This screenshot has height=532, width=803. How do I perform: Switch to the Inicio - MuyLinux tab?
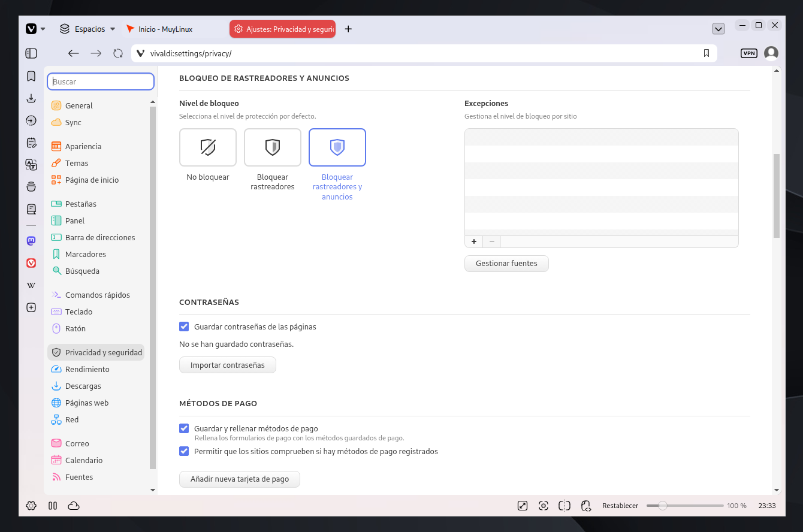[x=174, y=29]
